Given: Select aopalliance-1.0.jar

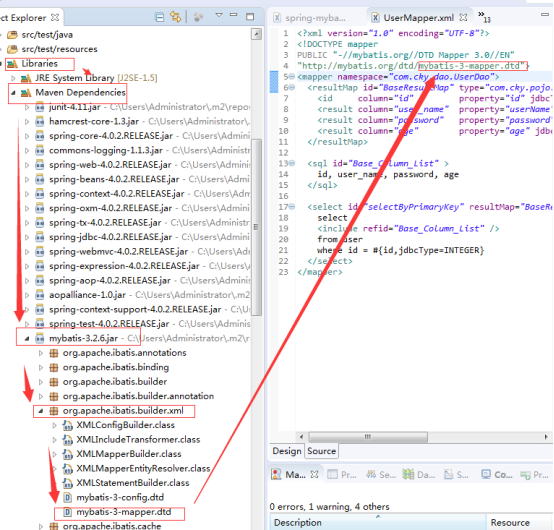Looking at the screenshot, I should (87, 295).
